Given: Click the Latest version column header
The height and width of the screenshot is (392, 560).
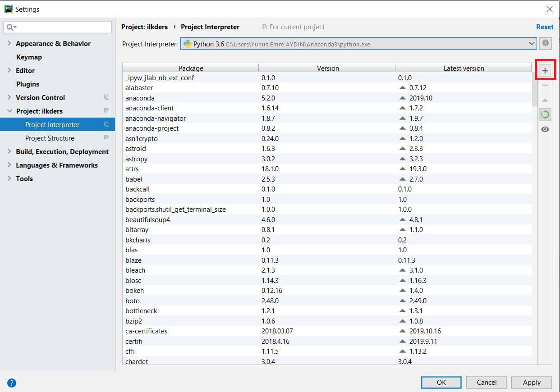Looking at the screenshot, I should pos(464,68).
